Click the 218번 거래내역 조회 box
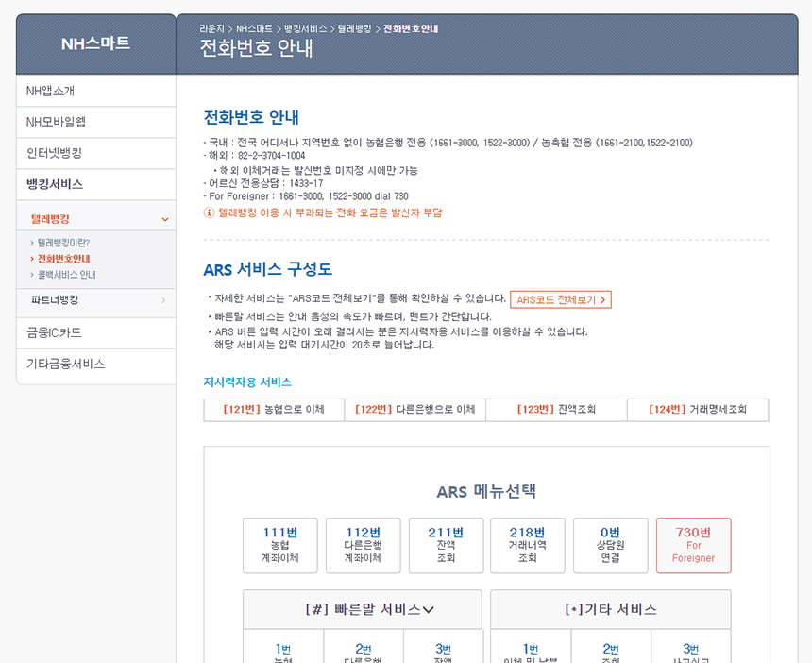812x663 pixels. (x=528, y=546)
